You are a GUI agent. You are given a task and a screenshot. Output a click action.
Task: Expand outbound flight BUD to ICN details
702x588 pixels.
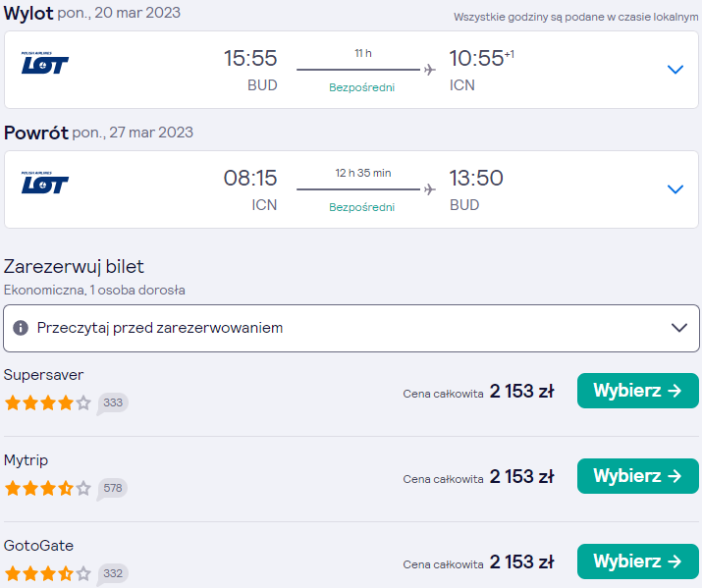675,70
